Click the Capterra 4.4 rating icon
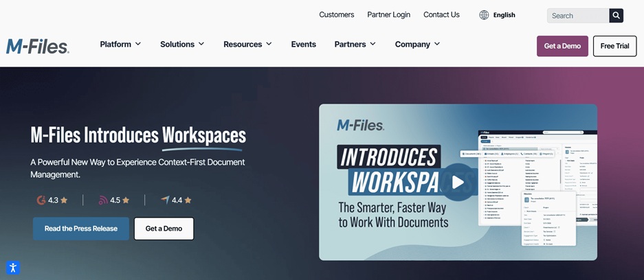 tap(165, 200)
